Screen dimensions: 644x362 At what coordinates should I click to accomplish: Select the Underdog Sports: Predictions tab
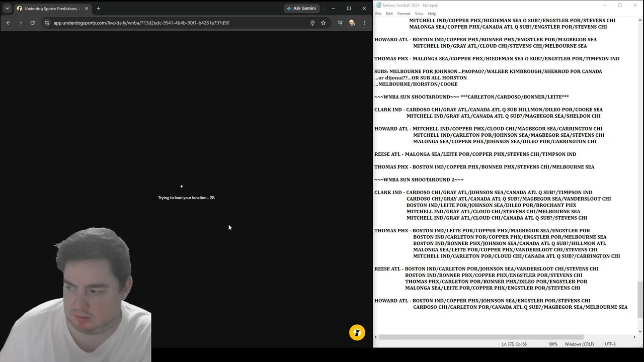(52, 9)
